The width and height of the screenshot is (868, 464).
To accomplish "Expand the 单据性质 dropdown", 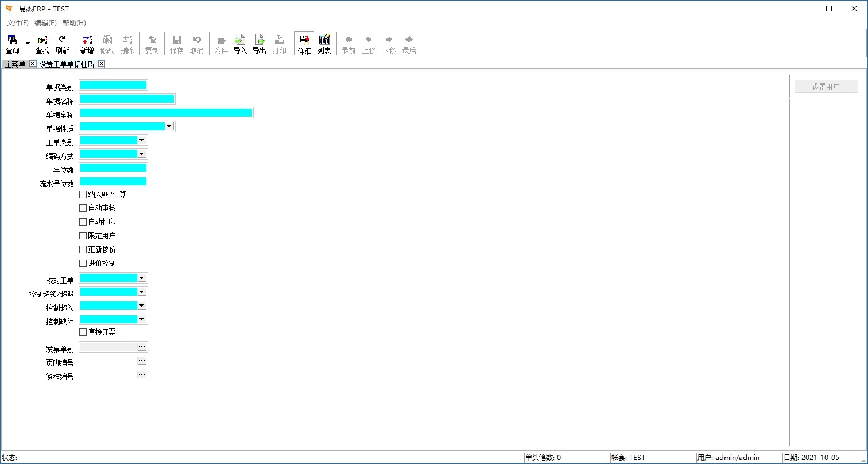I will click(x=169, y=126).
